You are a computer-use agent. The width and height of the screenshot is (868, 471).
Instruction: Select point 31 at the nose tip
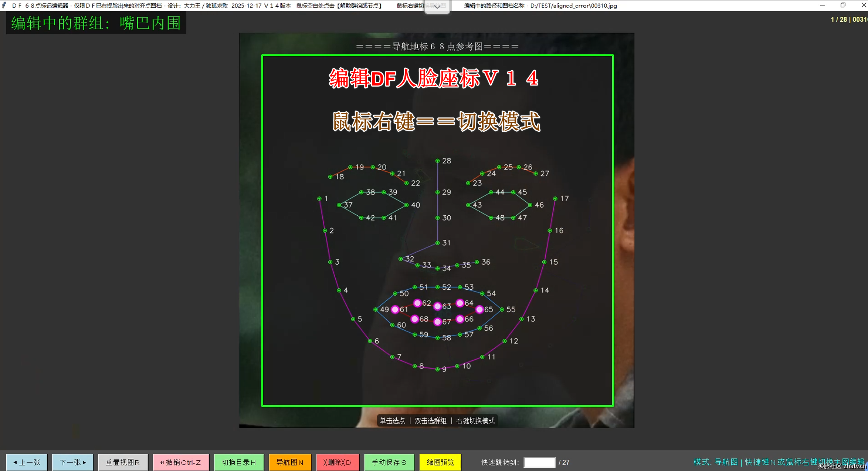coord(438,242)
